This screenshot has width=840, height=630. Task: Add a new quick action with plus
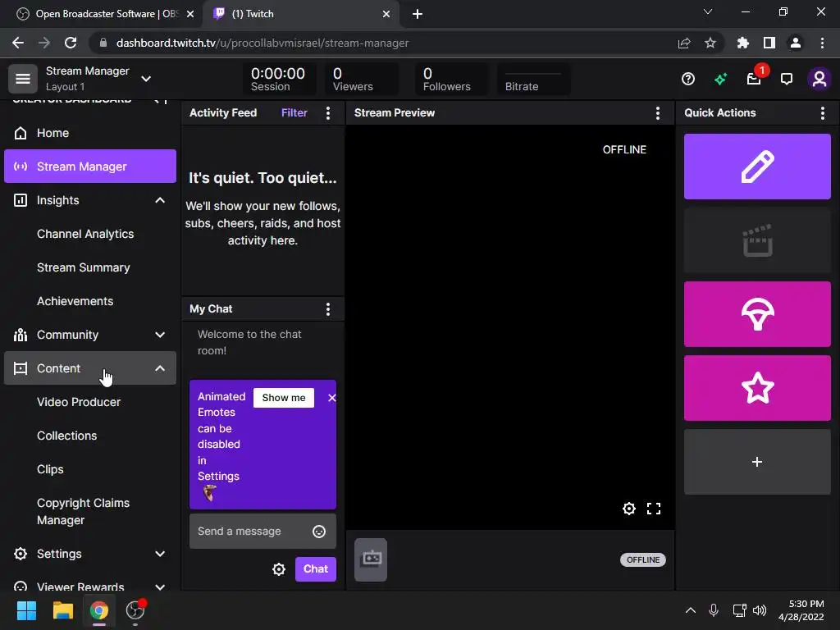pos(757,462)
